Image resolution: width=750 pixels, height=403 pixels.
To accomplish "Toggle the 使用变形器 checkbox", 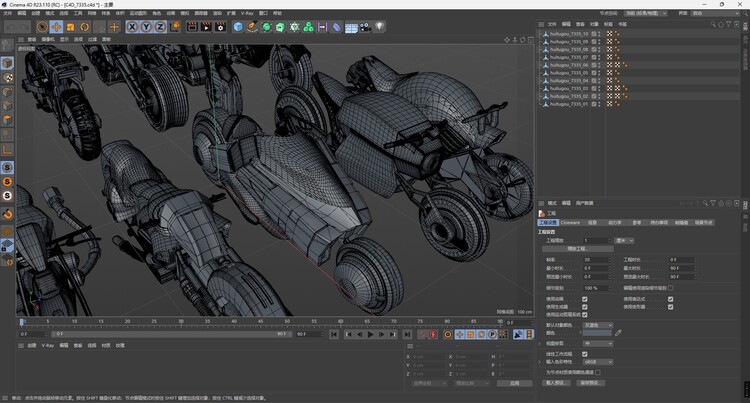I will click(x=671, y=307).
